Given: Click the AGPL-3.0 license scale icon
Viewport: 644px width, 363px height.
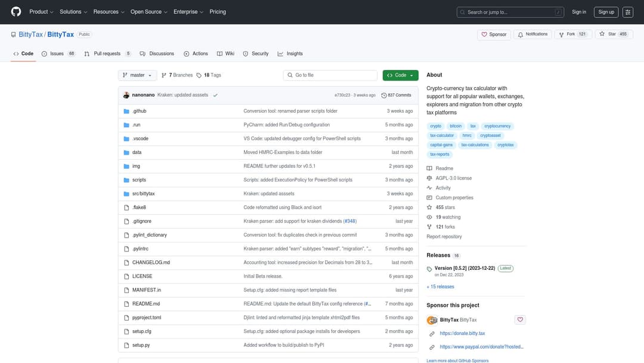Looking at the screenshot, I should tap(429, 178).
